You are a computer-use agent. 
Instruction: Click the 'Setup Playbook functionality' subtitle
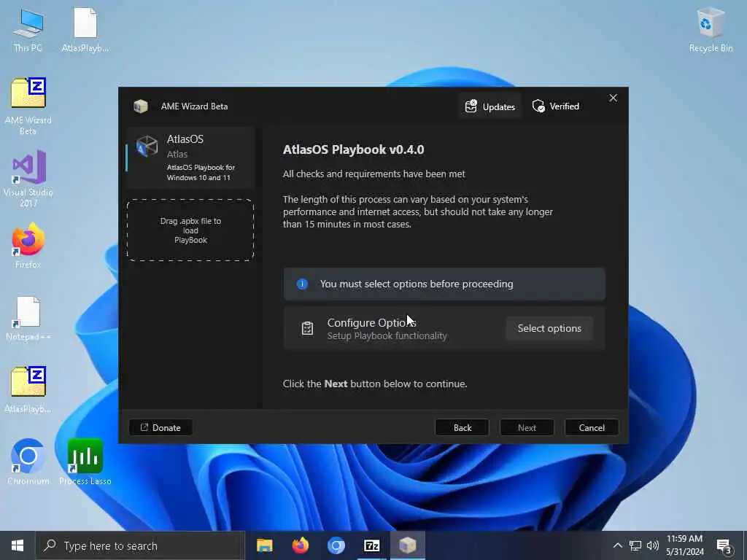[387, 336]
